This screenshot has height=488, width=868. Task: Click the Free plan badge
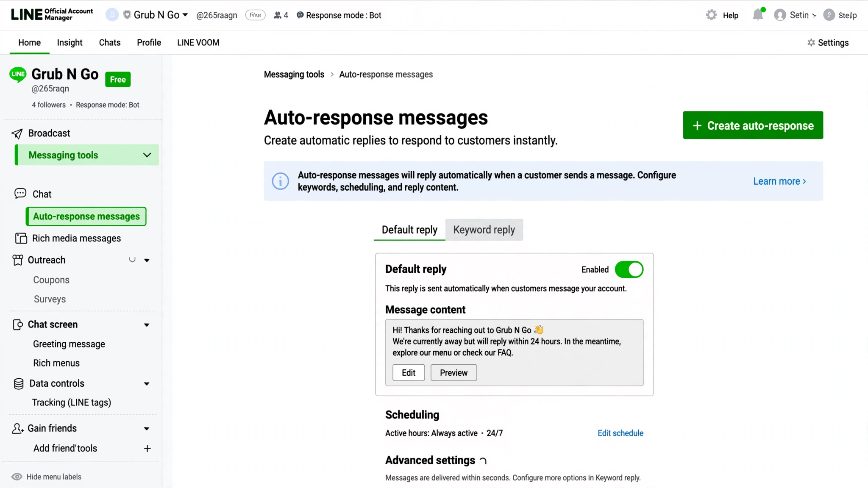coord(118,79)
